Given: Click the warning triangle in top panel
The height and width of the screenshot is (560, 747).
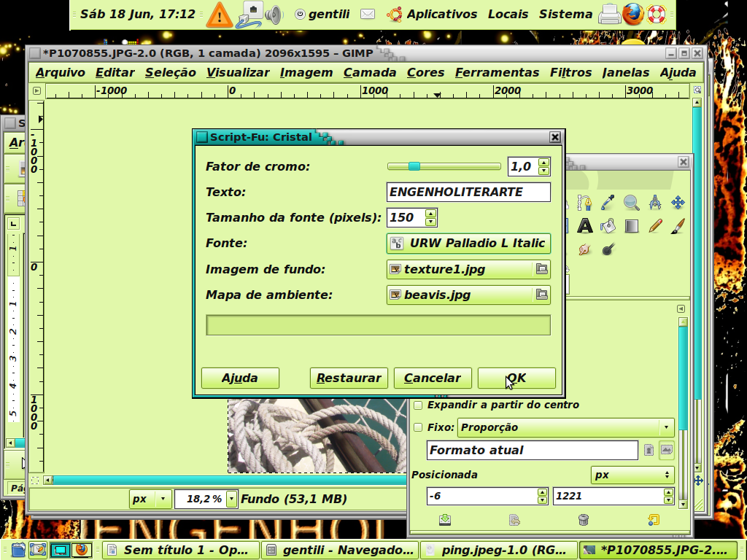Looking at the screenshot, I should click(x=220, y=15).
